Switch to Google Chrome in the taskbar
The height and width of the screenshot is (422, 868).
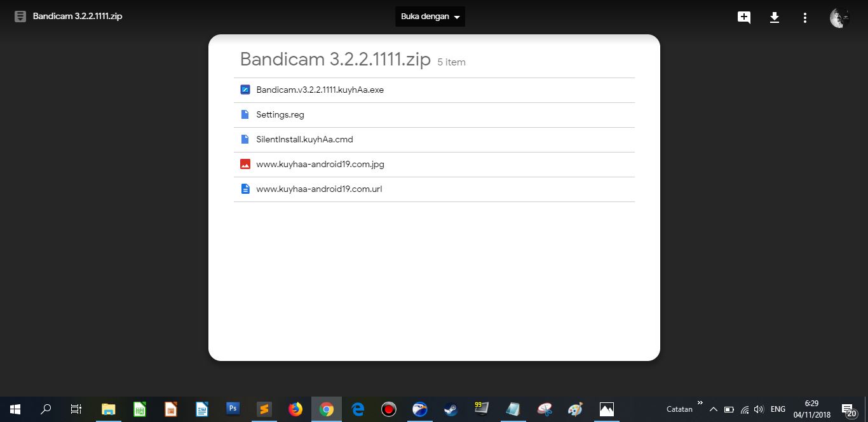[x=327, y=409]
